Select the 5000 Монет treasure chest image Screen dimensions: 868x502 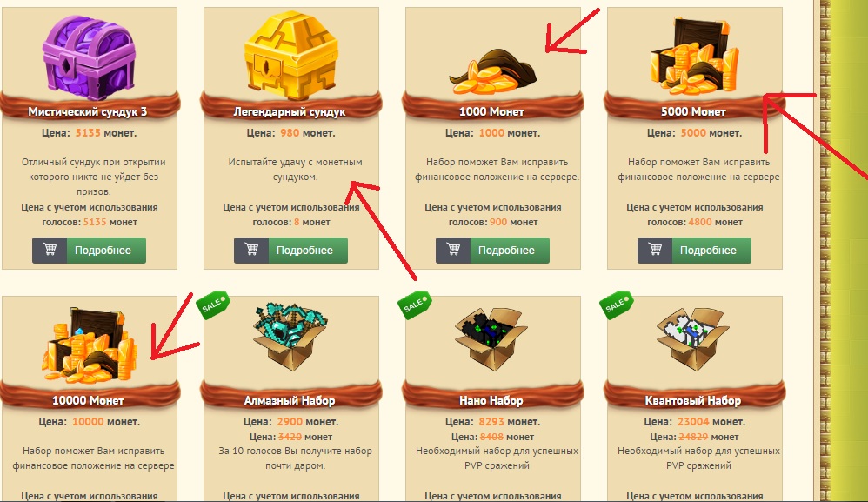[695, 56]
